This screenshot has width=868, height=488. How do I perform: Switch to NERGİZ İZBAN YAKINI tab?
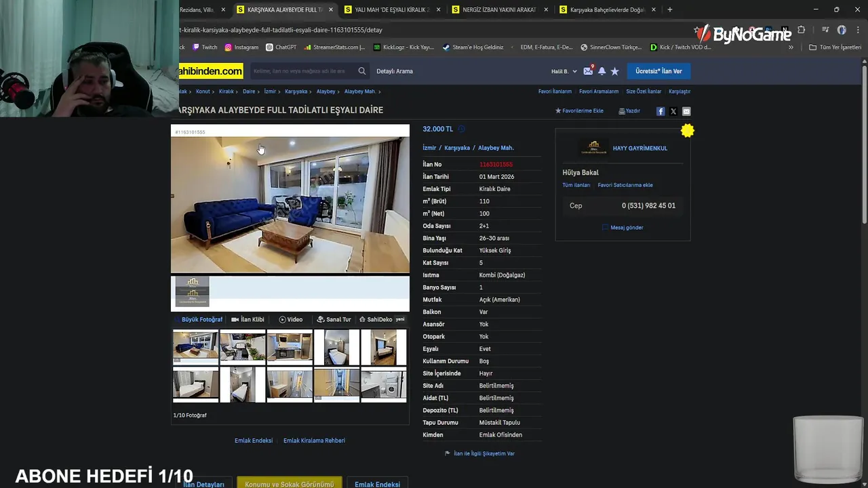[x=499, y=9]
